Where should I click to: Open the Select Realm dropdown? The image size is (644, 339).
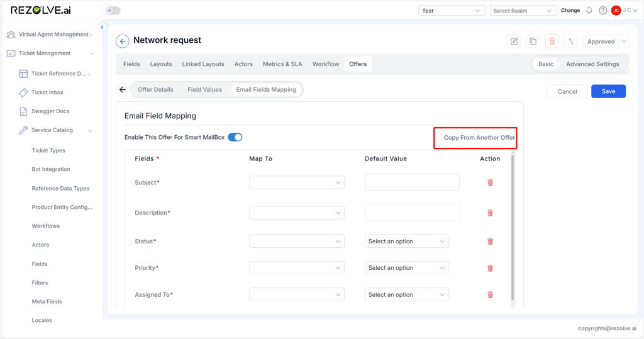tap(523, 11)
